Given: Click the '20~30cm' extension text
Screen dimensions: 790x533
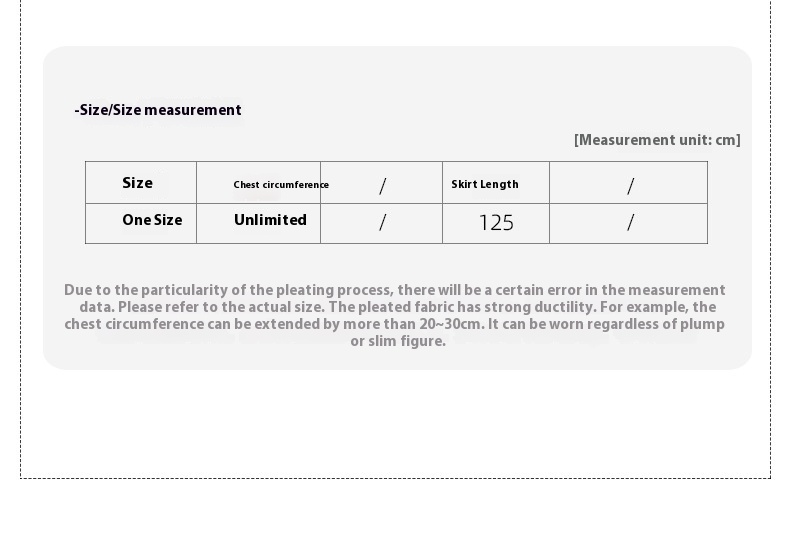Looking at the screenshot, I should coord(450,324).
